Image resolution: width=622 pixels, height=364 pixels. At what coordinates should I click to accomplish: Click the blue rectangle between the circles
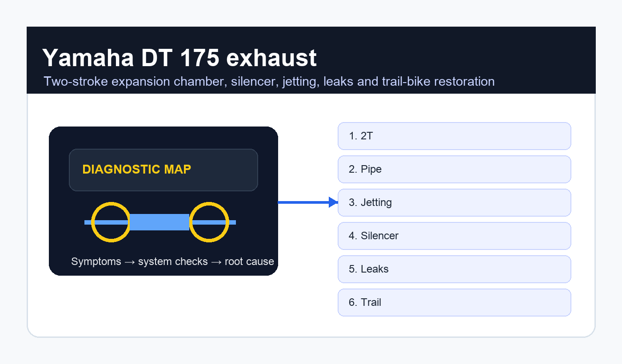pos(159,222)
